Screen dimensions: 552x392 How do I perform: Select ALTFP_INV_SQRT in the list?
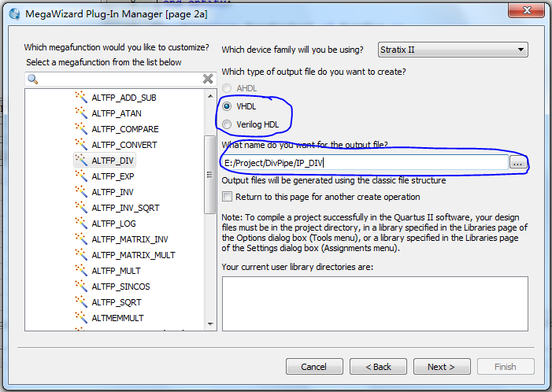[125, 208]
